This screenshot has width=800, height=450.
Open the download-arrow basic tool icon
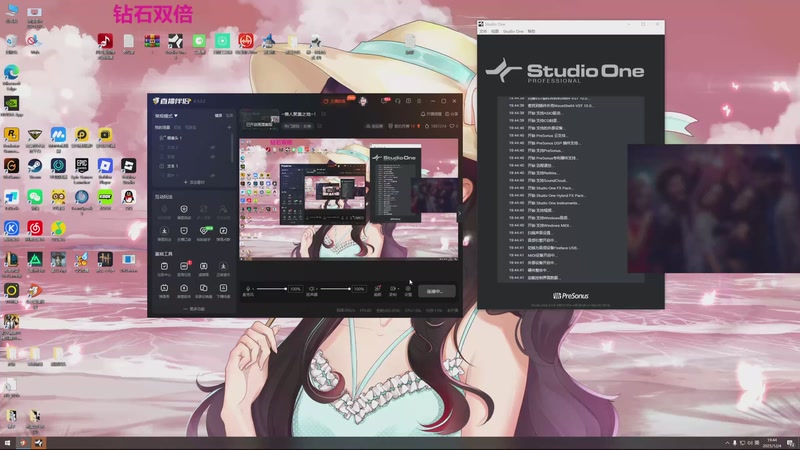pos(223,268)
